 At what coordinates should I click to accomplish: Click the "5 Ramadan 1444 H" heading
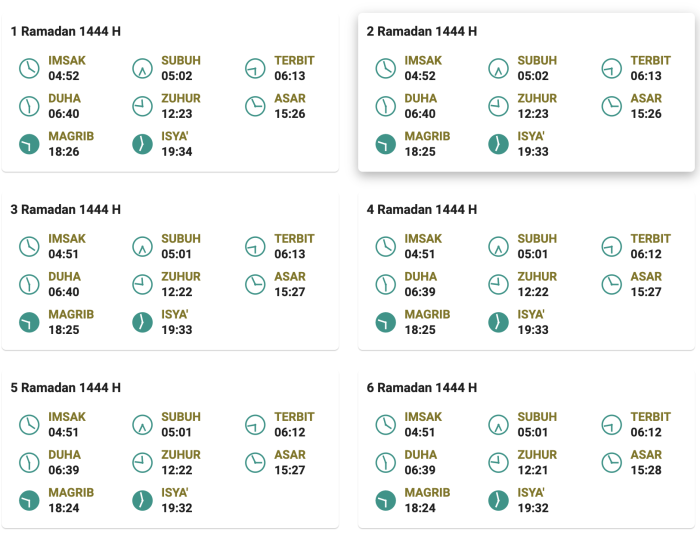66,388
